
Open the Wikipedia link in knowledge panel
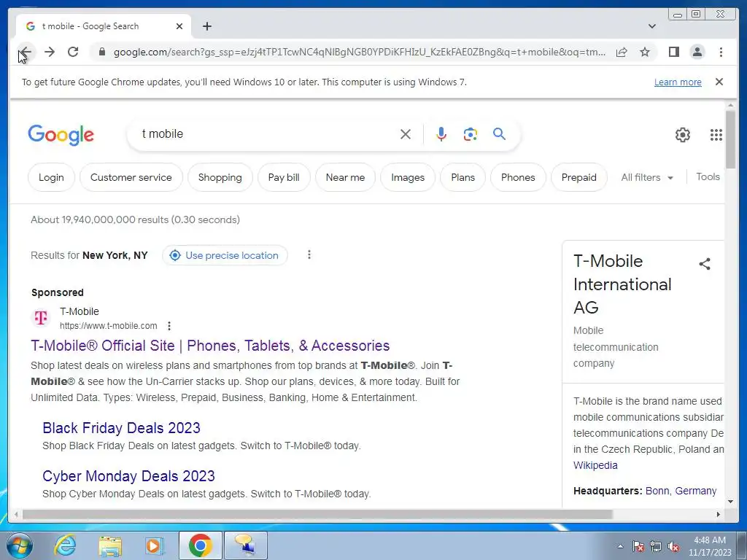point(595,465)
